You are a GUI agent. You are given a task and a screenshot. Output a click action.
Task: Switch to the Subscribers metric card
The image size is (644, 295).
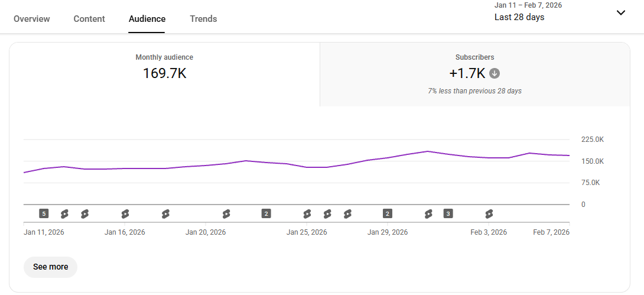[x=474, y=74]
